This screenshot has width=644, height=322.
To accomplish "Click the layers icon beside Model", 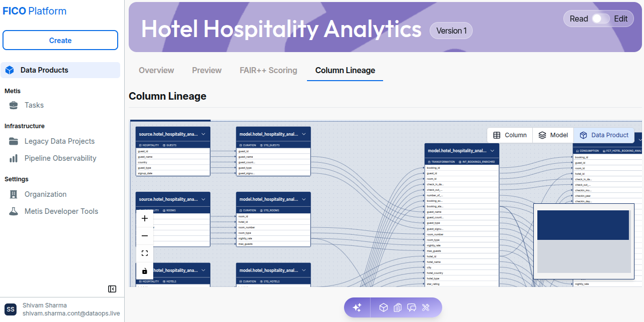I will [542, 135].
